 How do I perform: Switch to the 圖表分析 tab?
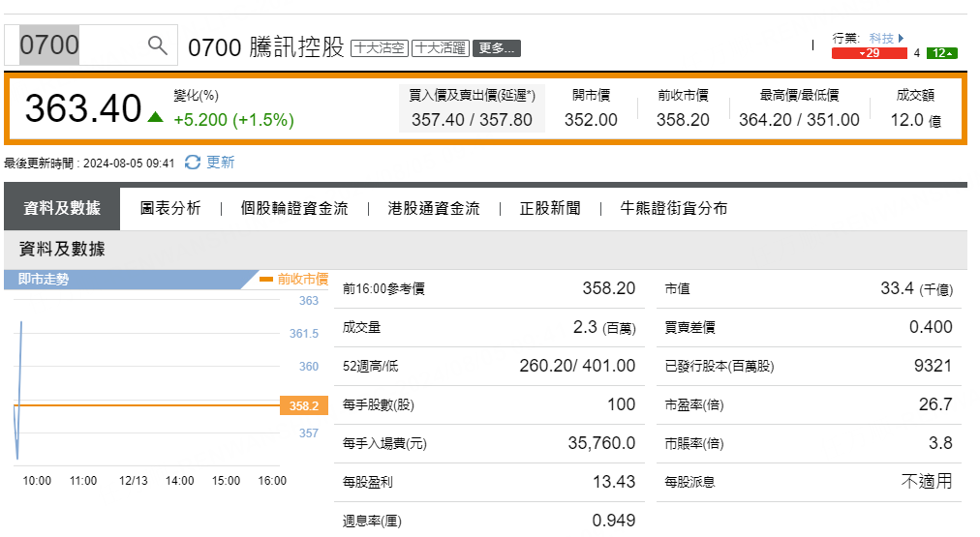[x=170, y=208]
